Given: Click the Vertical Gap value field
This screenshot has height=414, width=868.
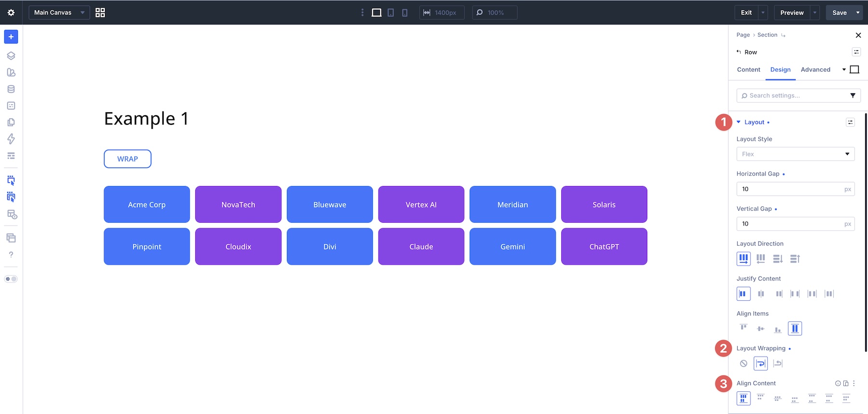Looking at the screenshot, I should click(x=796, y=224).
